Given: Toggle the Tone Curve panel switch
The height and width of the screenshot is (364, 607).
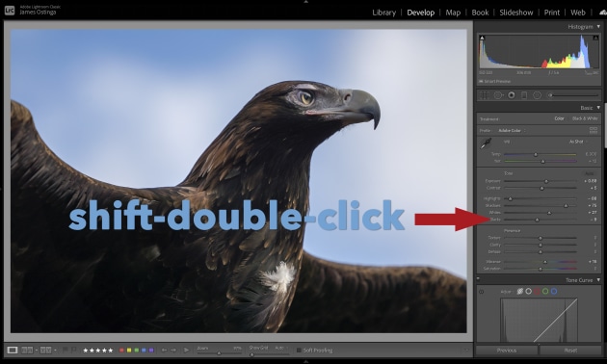Looking at the screenshot, I should pos(478,278).
